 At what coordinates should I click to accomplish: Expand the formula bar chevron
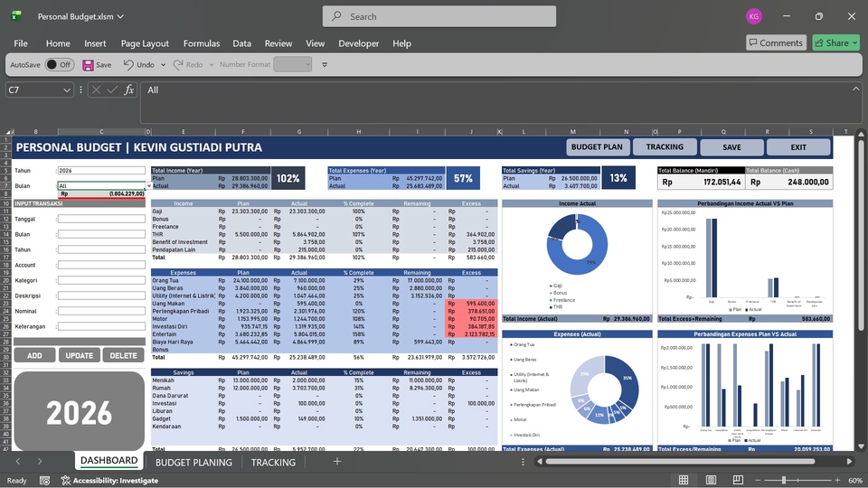coord(856,89)
